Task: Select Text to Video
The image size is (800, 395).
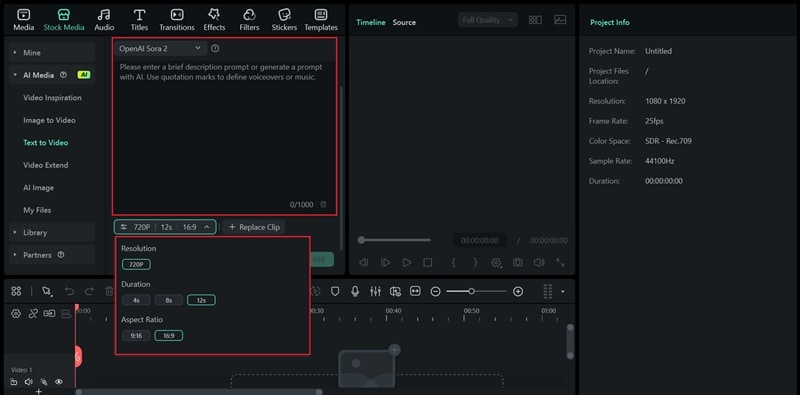Action: [x=45, y=142]
